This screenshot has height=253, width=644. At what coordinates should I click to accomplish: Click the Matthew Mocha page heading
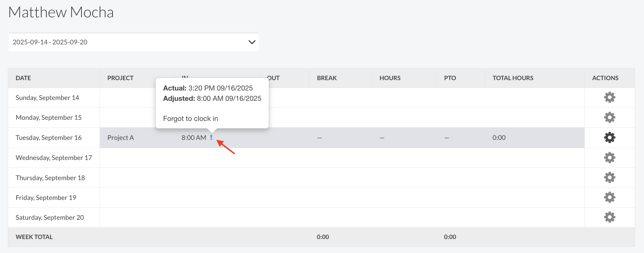pyautogui.click(x=61, y=12)
